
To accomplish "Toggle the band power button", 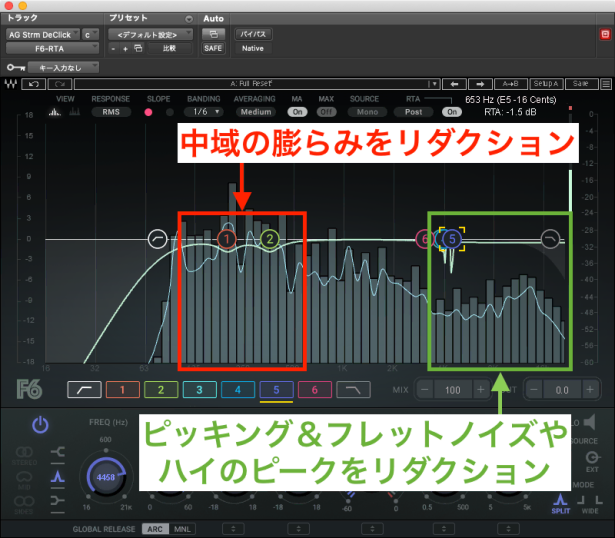I will point(40,425).
